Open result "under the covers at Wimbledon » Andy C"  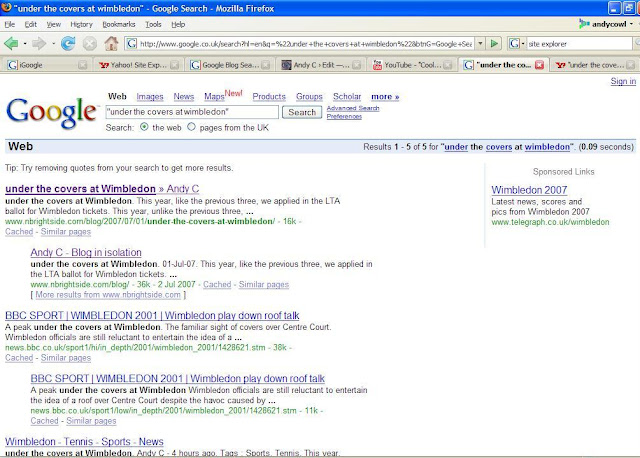tap(102, 189)
